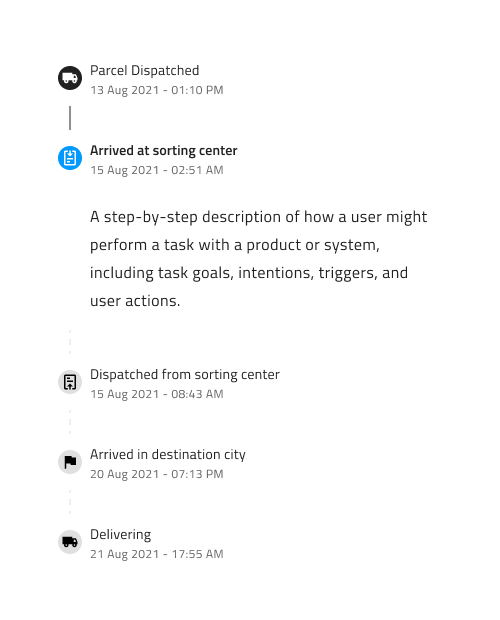Click the blue clipboard icon for sorting center arrival
The width and height of the screenshot is (500, 620).
click(70, 158)
